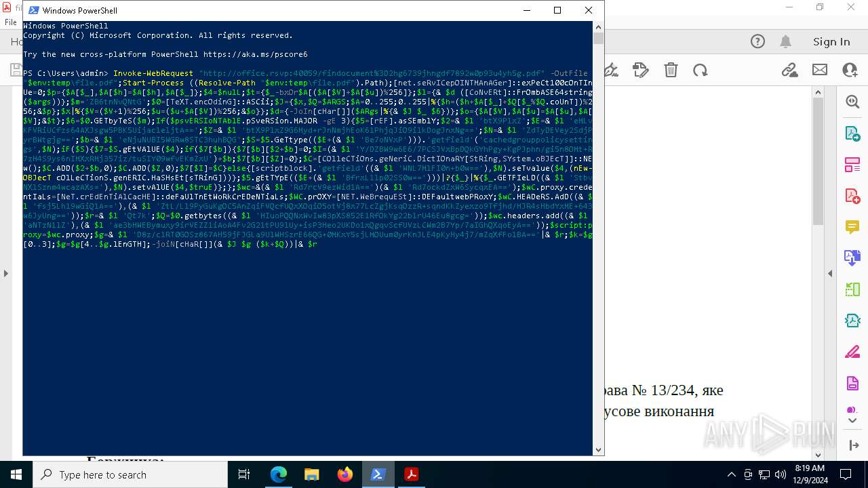This screenshot has width=868, height=488.
Task: Open Acrobat notifications bell
Action: [x=786, y=41]
